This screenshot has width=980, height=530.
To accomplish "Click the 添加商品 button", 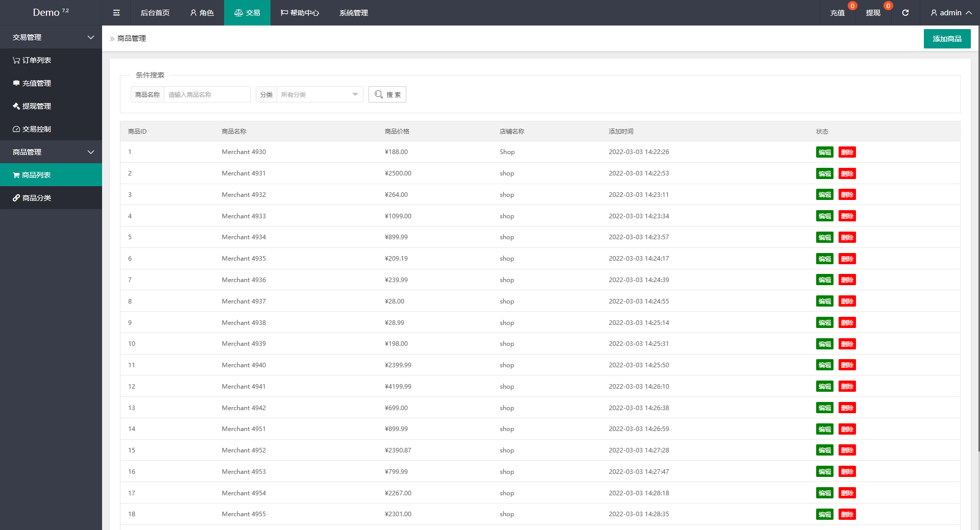I will pos(947,39).
